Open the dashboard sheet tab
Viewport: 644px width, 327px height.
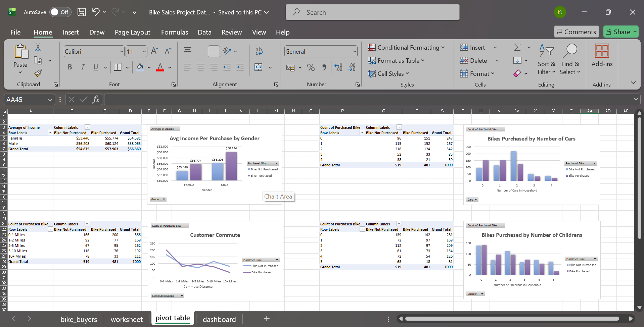coord(219,319)
